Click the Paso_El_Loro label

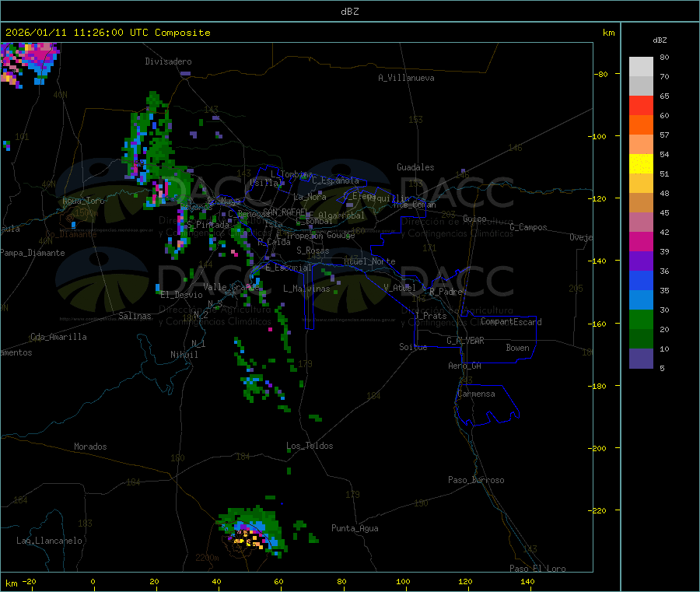[x=537, y=569]
